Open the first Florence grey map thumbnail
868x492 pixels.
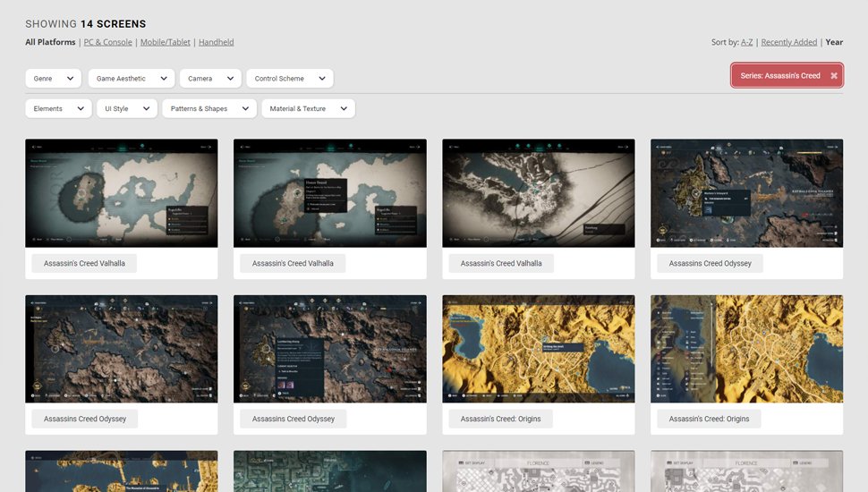click(539, 471)
